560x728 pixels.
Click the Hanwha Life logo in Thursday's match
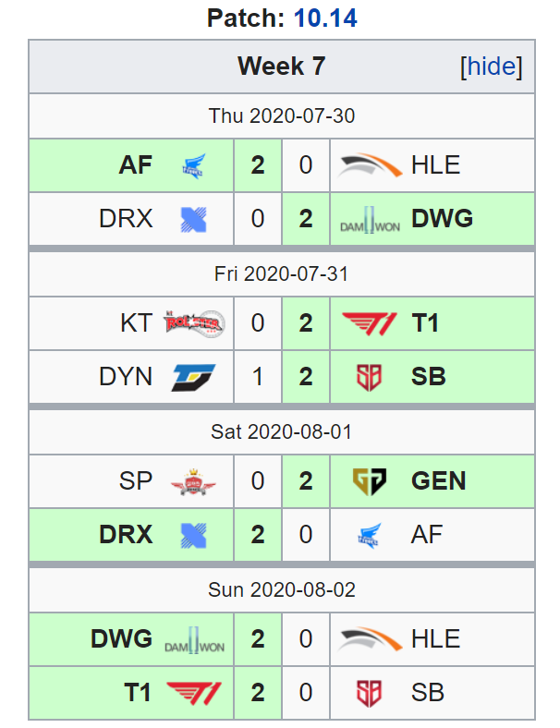(x=370, y=165)
